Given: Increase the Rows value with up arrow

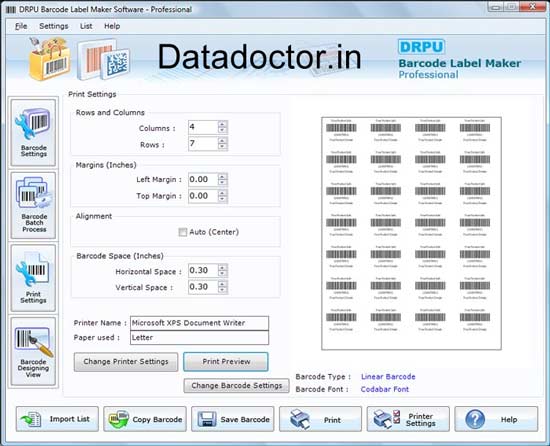Looking at the screenshot, I should point(222,140).
